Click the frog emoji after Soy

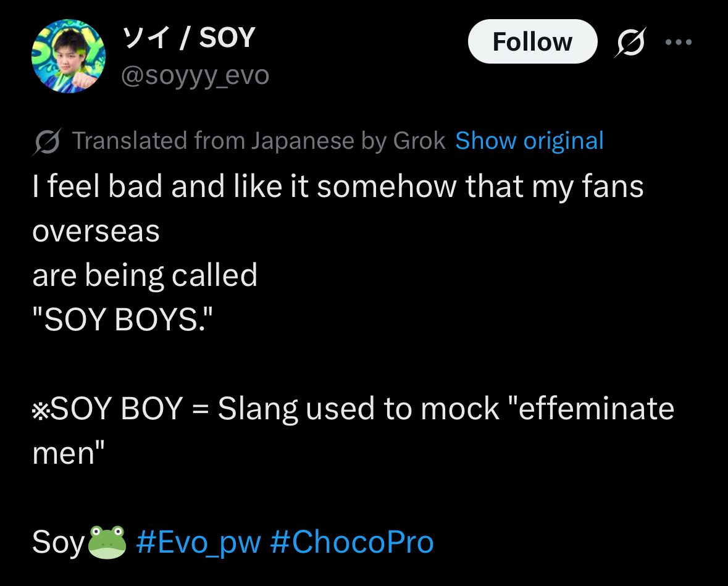107,542
